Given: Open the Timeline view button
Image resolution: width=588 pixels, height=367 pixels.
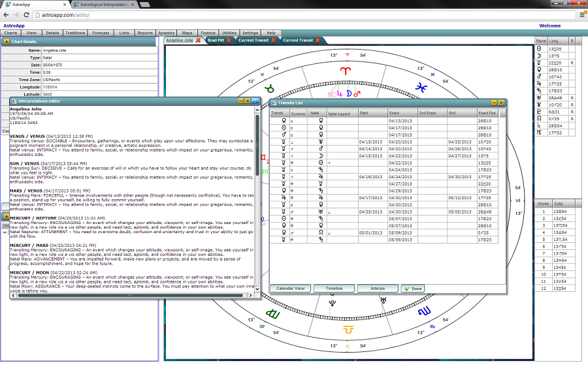Looking at the screenshot, I should 333,288.
